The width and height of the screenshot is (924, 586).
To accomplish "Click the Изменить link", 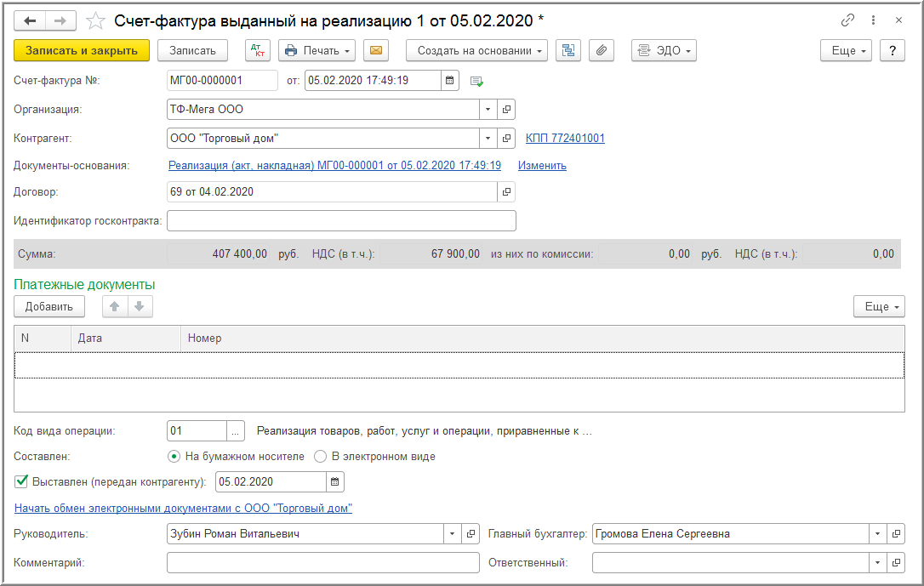I will point(542,166).
